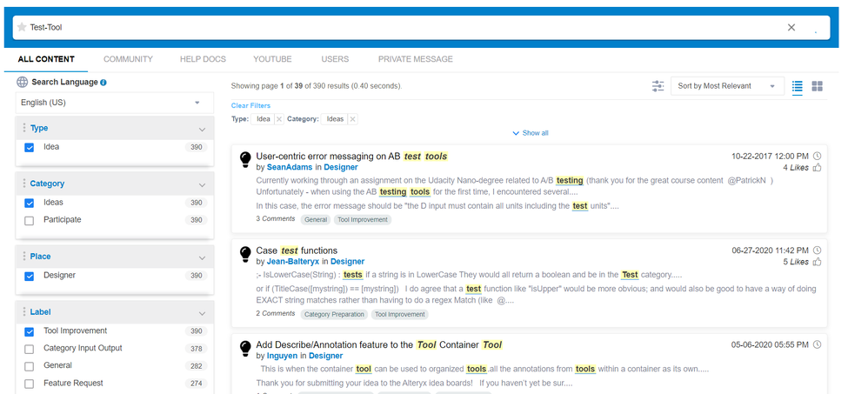Screen dimensions: 868x394
Task: Switch to the COMMUNITY tab
Action: (128, 58)
